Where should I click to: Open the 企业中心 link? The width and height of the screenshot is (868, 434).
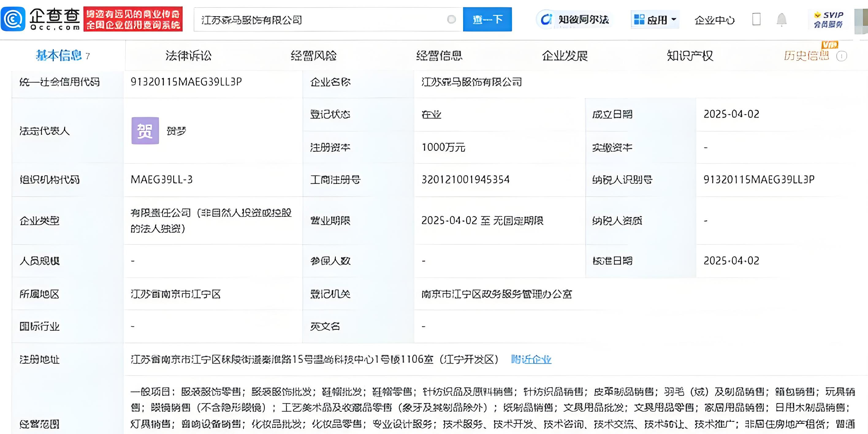pos(714,20)
